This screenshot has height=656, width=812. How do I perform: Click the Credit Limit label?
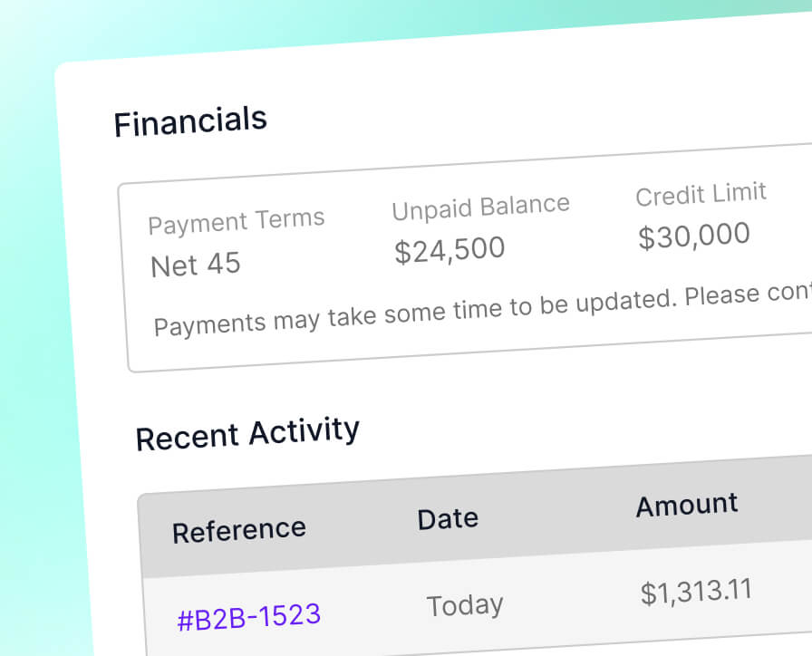click(701, 194)
